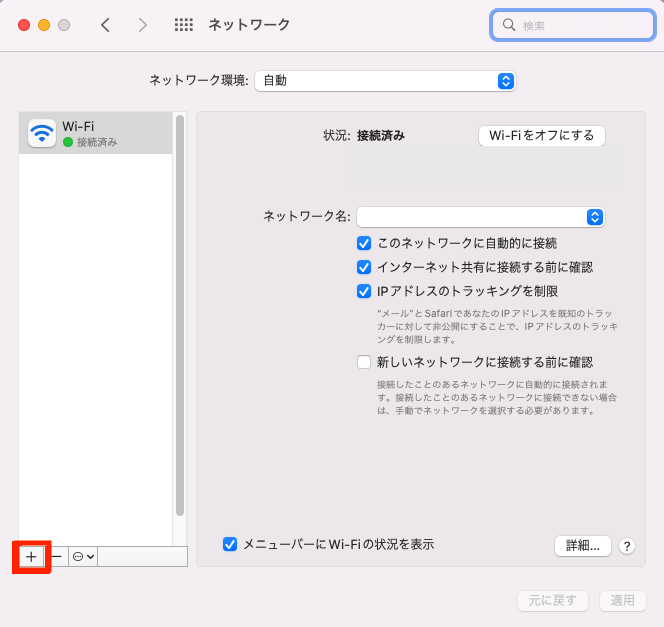Click the minus button to remove the service

[57, 556]
